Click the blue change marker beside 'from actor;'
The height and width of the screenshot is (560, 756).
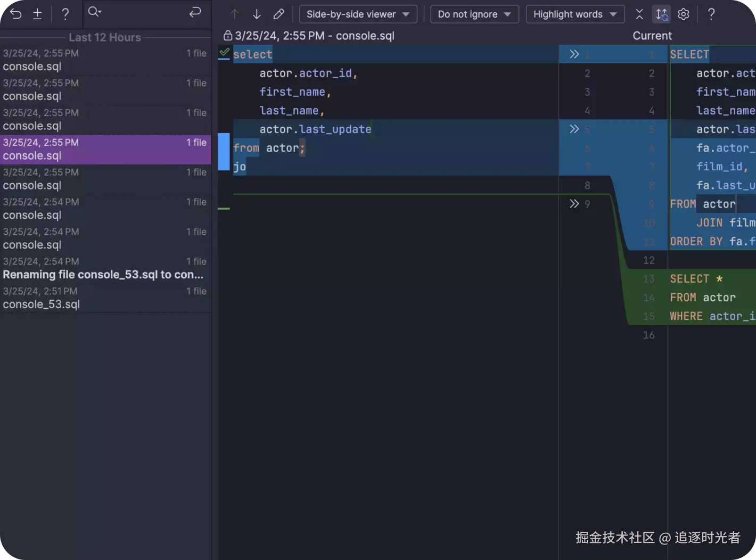(x=224, y=151)
